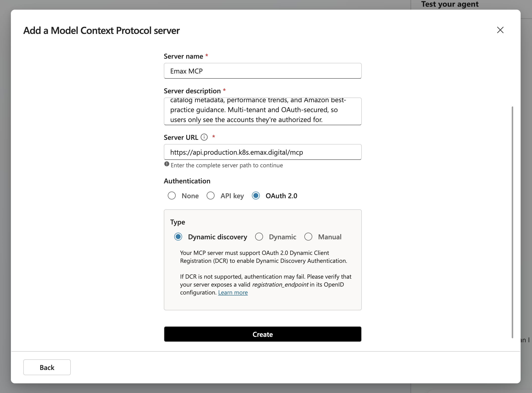Click the 'Add a Model Context Protocol server' heading

101,31
